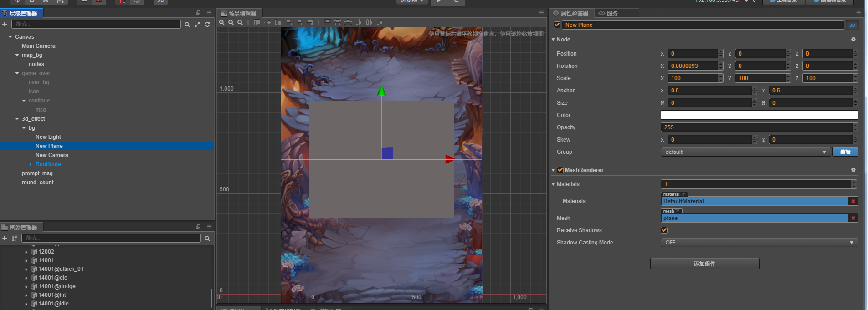This screenshot has height=310, width=868.
Task: Distribute nodes by horizontal centers
Action: click(x=369, y=22)
